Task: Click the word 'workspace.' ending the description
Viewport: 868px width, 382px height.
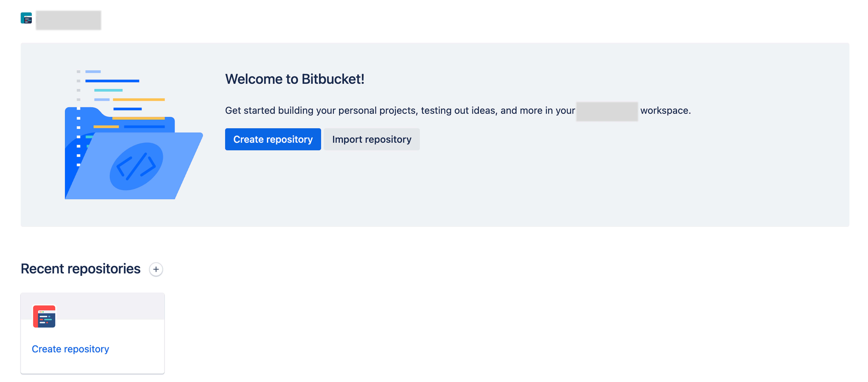Action: click(x=666, y=110)
